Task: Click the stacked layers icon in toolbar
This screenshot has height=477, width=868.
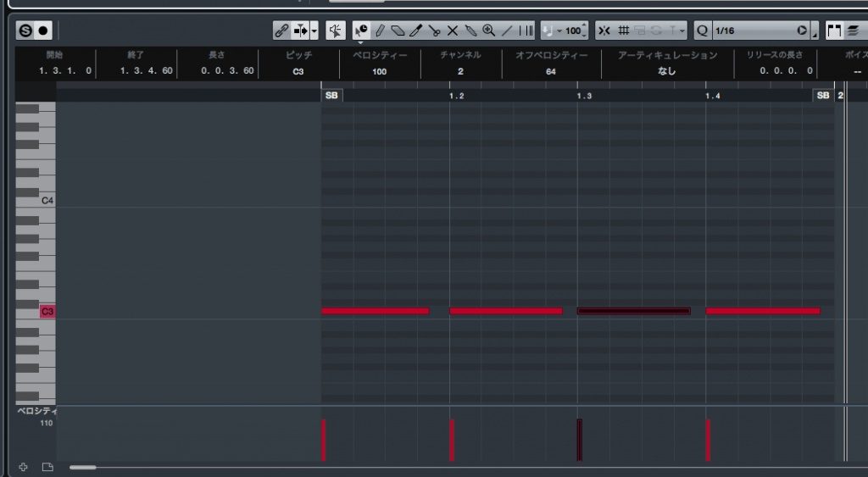Action: point(853,31)
